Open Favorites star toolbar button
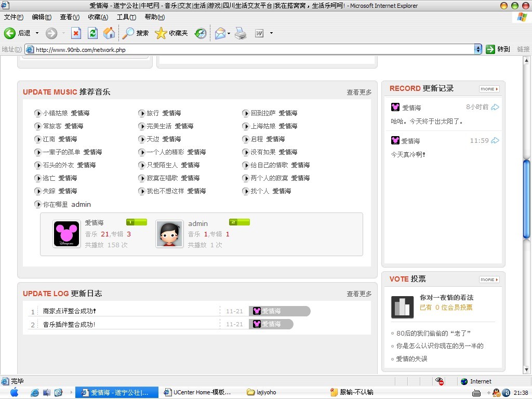 point(171,33)
